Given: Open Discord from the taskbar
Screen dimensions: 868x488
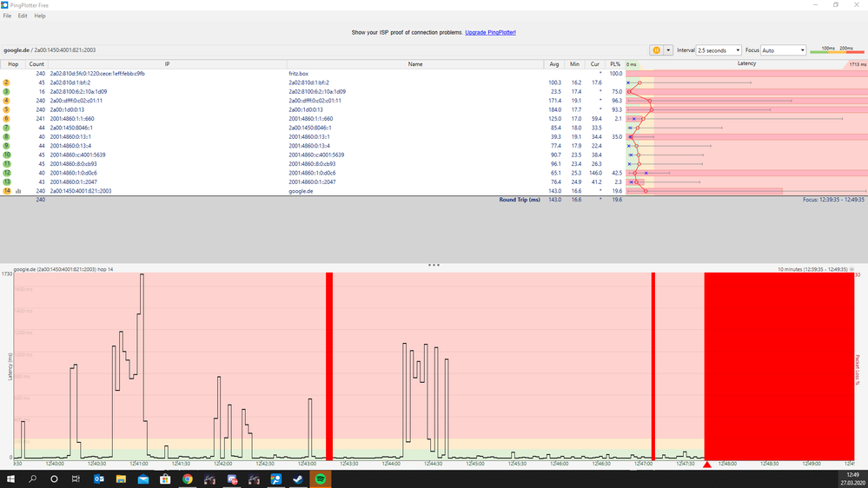Looking at the screenshot, I should click(232, 479).
